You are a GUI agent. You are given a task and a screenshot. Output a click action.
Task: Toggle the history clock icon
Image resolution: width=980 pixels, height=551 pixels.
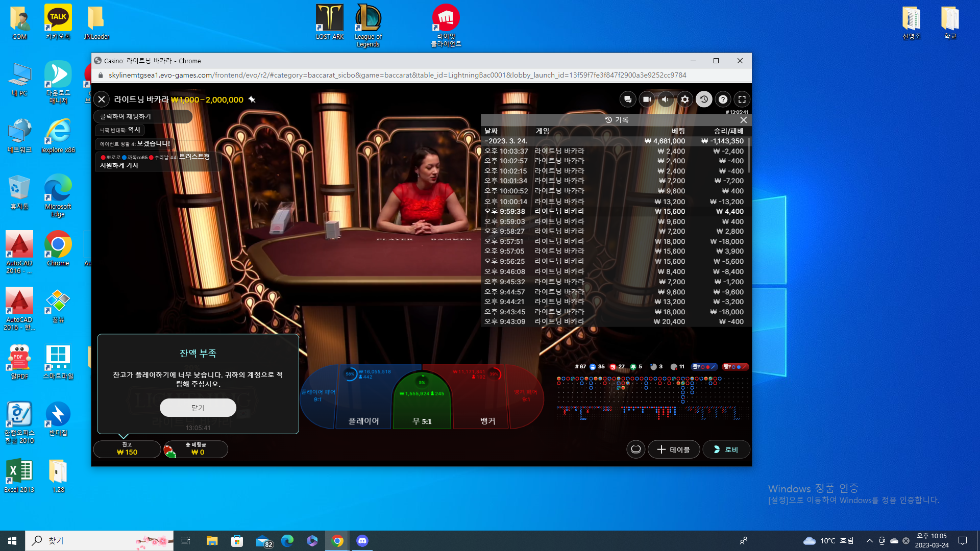704,99
